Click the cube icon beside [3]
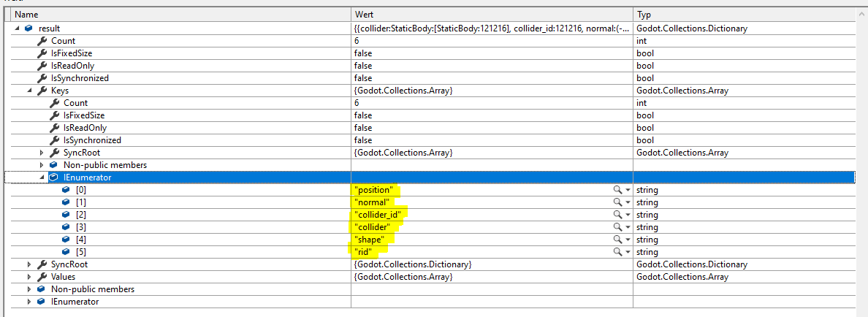 coord(66,227)
